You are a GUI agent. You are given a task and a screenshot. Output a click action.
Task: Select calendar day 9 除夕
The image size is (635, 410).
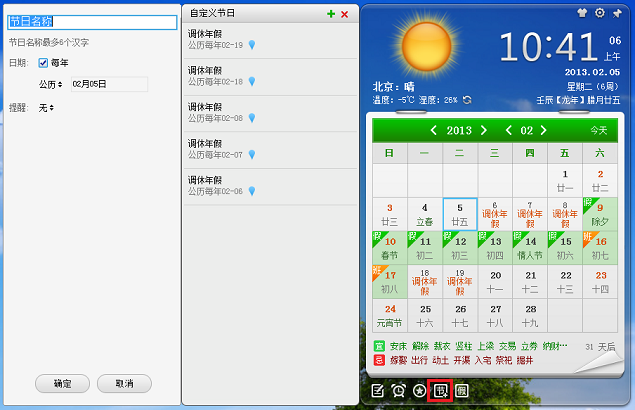point(600,214)
